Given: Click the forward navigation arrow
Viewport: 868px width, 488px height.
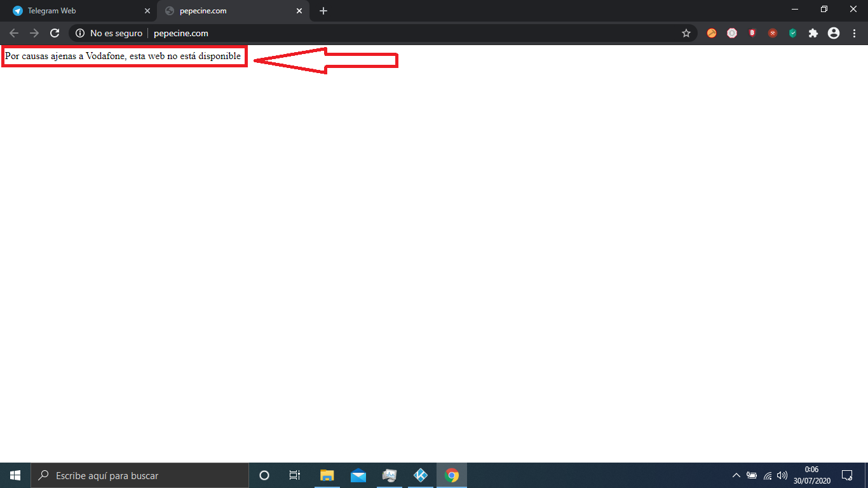Looking at the screenshot, I should pyautogui.click(x=34, y=33).
